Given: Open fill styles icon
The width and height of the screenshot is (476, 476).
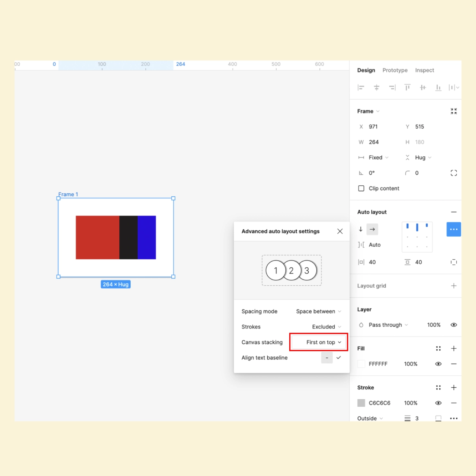Looking at the screenshot, I should pos(438,349).
